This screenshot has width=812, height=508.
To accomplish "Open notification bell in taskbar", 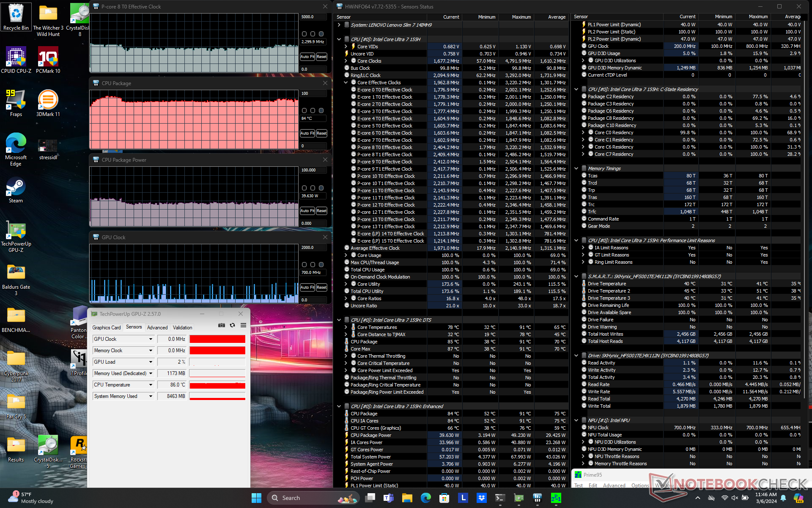I will click(x=783, y=498).
